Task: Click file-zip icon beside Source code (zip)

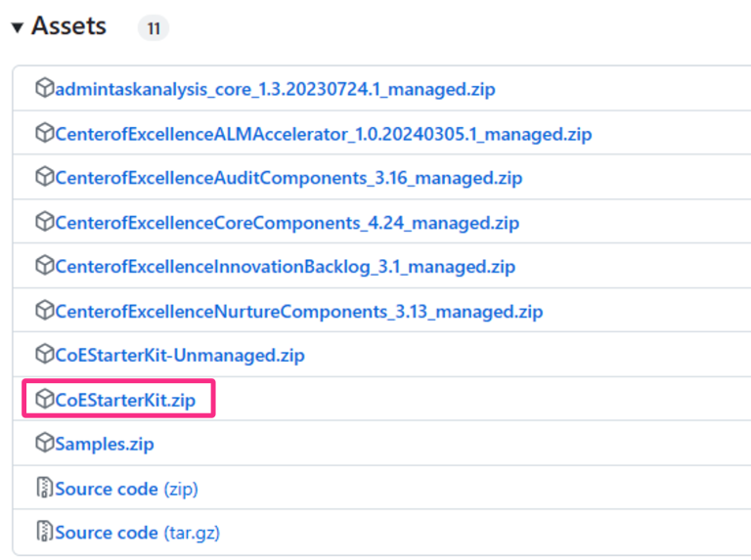Action: point(44,489)
